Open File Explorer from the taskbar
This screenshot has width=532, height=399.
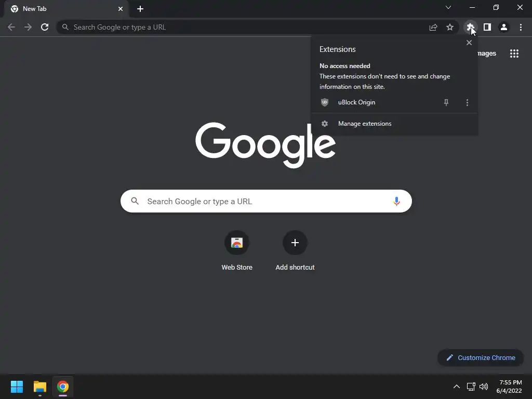39,387
